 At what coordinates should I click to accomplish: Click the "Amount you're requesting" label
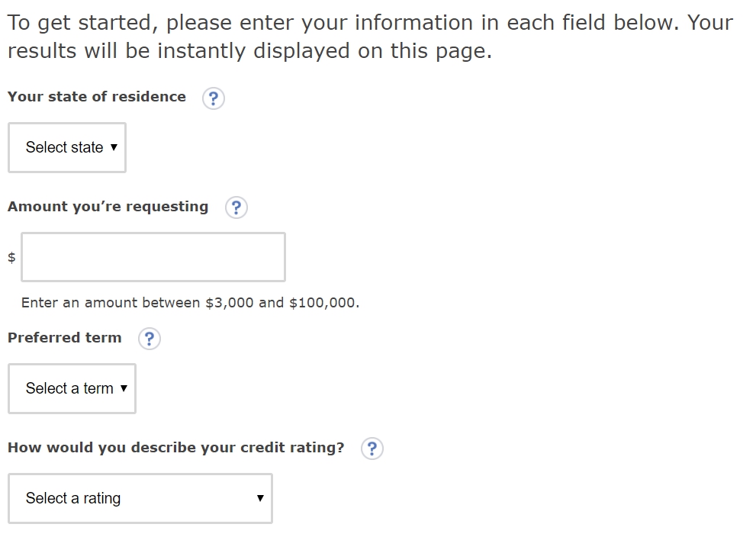tap(108, 207)
